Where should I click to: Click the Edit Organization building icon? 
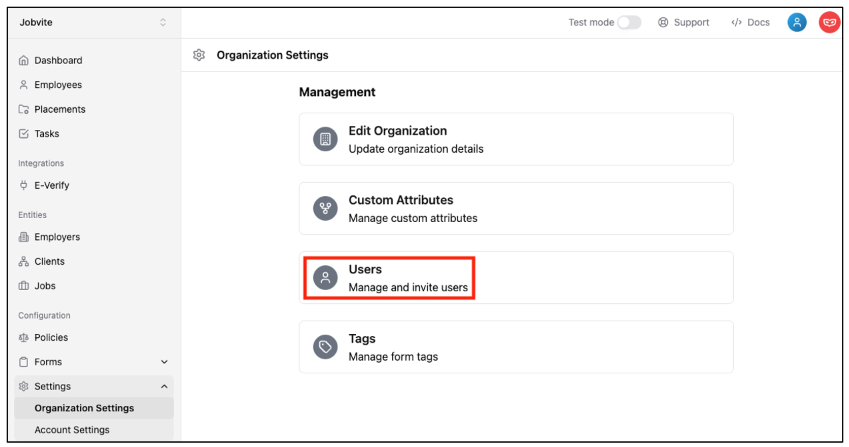[x=324, y=139]
